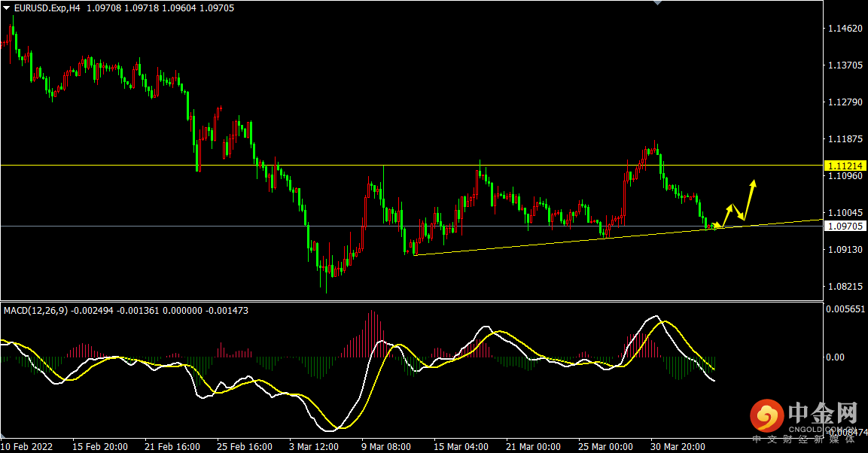Click the 1.10045 price axis value
This screenshot has height=453, width=868.
tap(845, 213)
